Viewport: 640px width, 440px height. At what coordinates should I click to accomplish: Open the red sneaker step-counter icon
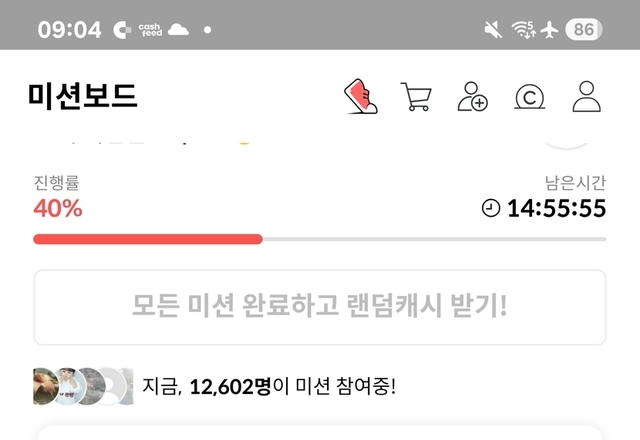point(361,96)
